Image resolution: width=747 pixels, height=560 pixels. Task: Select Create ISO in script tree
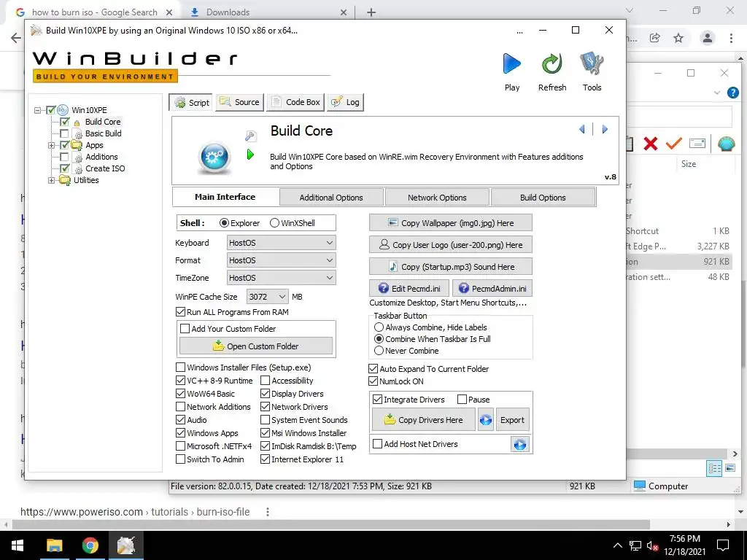point(105,168)
